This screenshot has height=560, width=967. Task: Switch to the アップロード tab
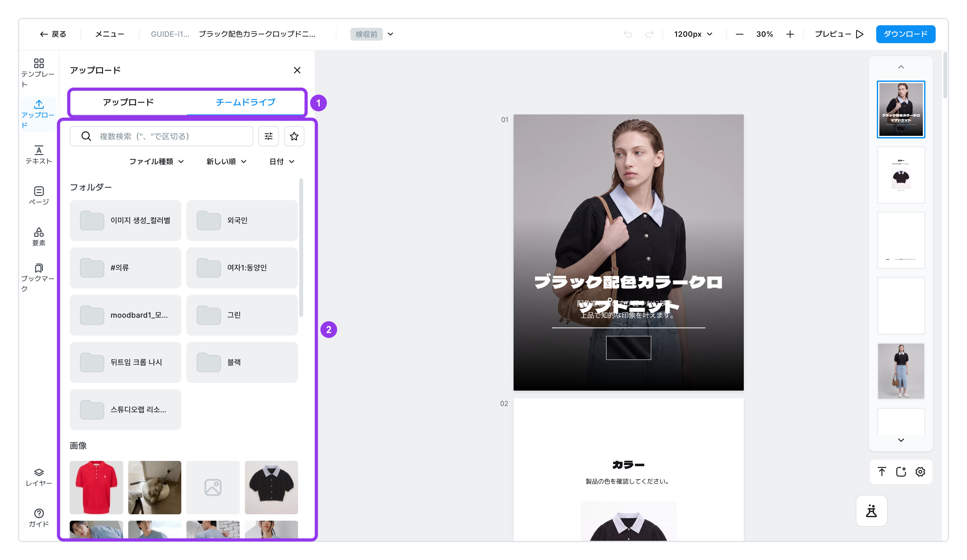coord(128,102)
